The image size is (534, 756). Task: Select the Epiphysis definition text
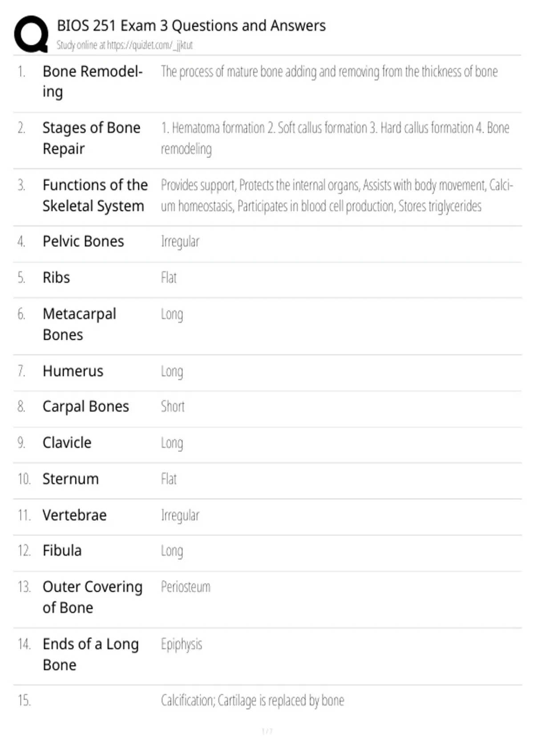[x=182, y=644]
